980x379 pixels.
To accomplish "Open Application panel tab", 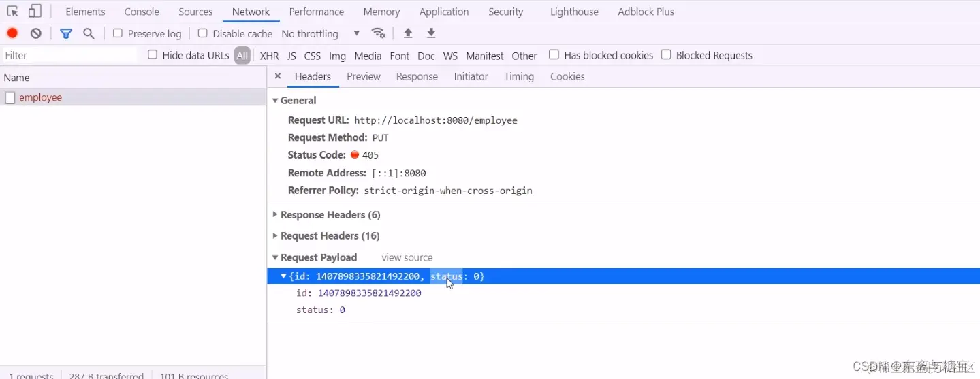I will pyautogui.click(x=444, y=12).
